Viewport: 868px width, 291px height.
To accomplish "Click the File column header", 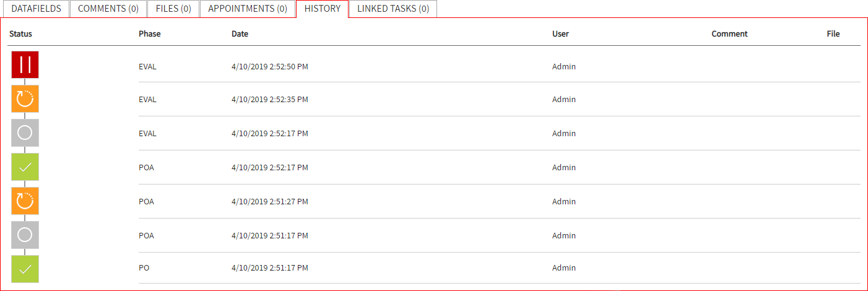I will pyautogui.click(x=833, y=34).
